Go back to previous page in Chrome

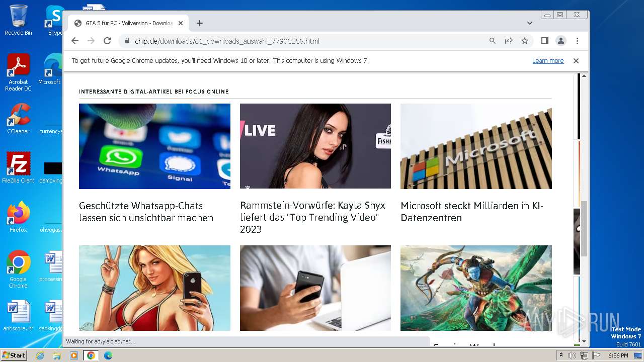coord(75,41)
